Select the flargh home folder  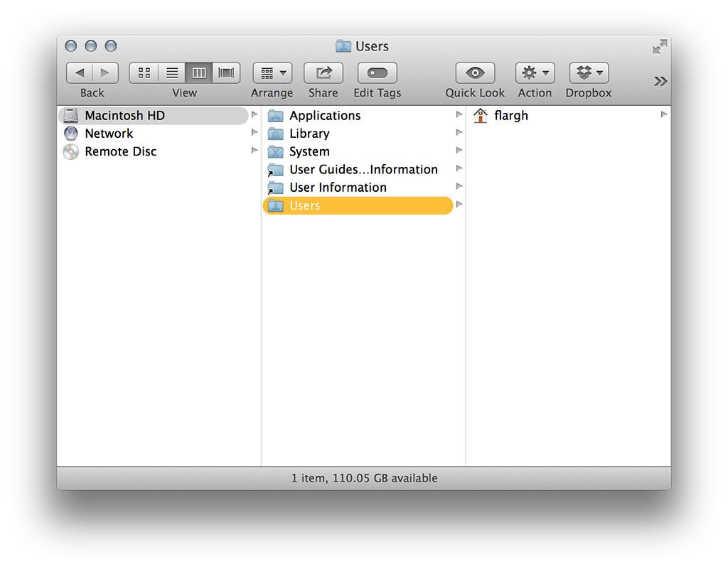point(510,115)
